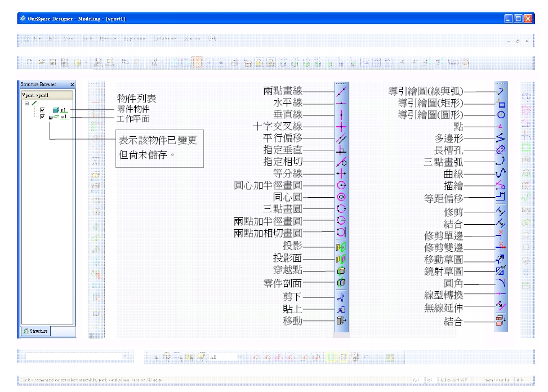The height and width of the screenshot is (392, 548).
Task: Select the p1 part in the tree
Action: [63, 110]
